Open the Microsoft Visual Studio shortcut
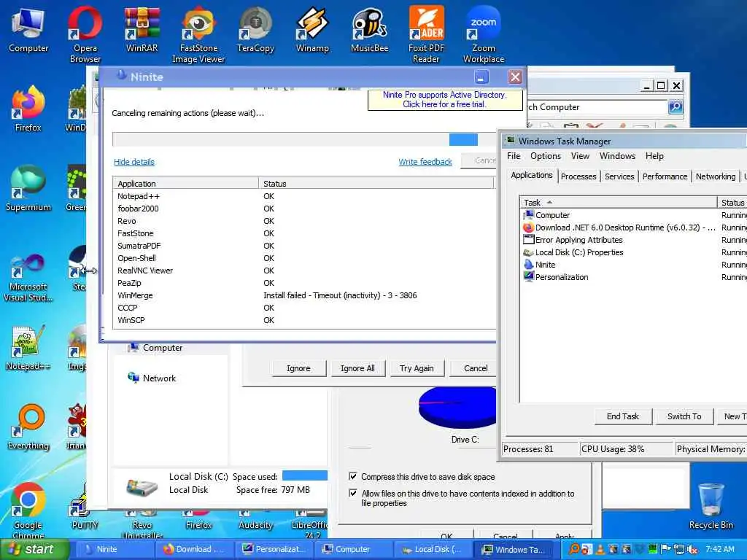 (28, 278)
